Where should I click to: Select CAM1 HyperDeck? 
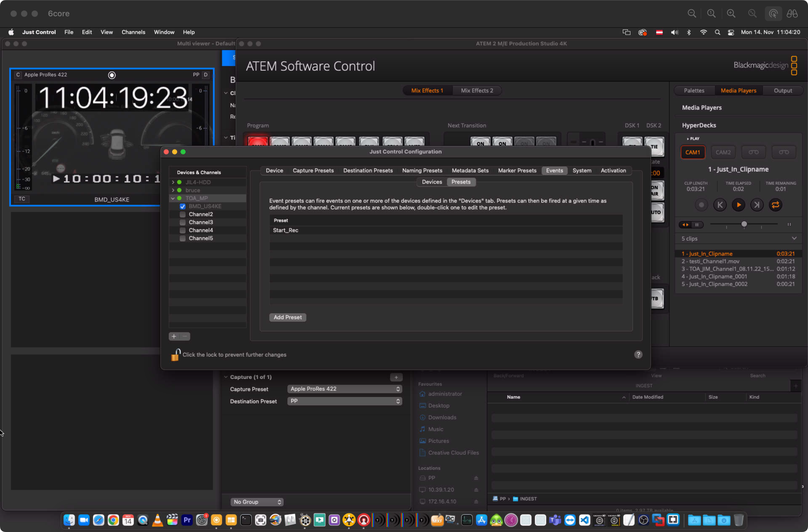click(693, 152)
